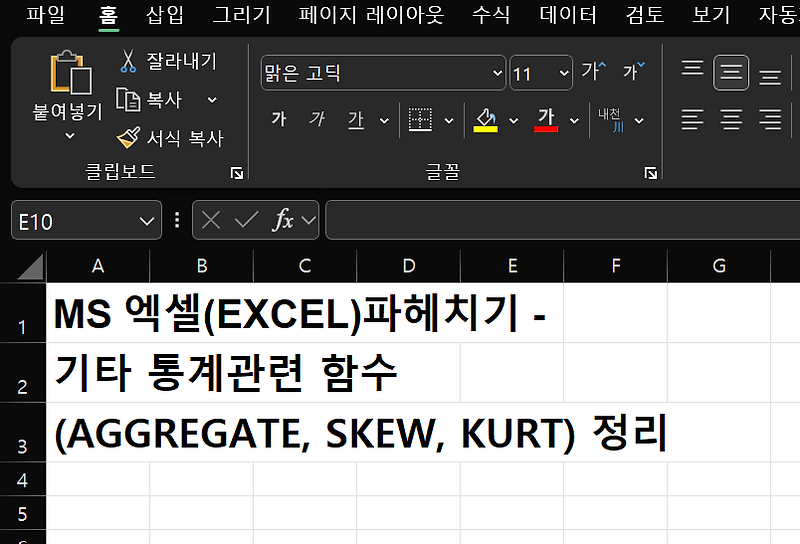800x544 pixels.
Task: Open the 파일 tab
Action: (x=45, y=14)
